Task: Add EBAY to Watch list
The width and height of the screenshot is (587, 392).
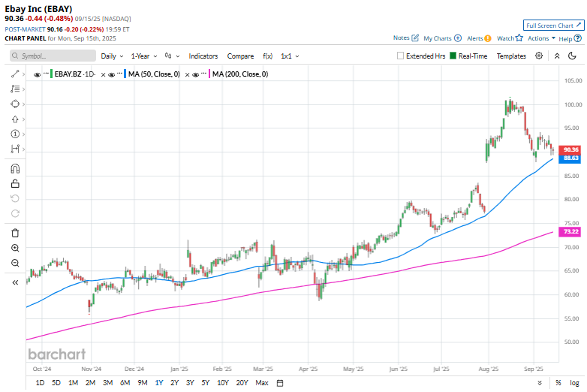Action: (510, 38)
